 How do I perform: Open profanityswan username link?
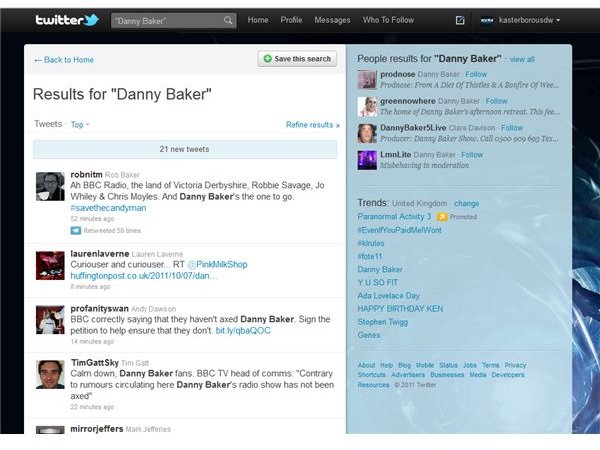(99, 308)
